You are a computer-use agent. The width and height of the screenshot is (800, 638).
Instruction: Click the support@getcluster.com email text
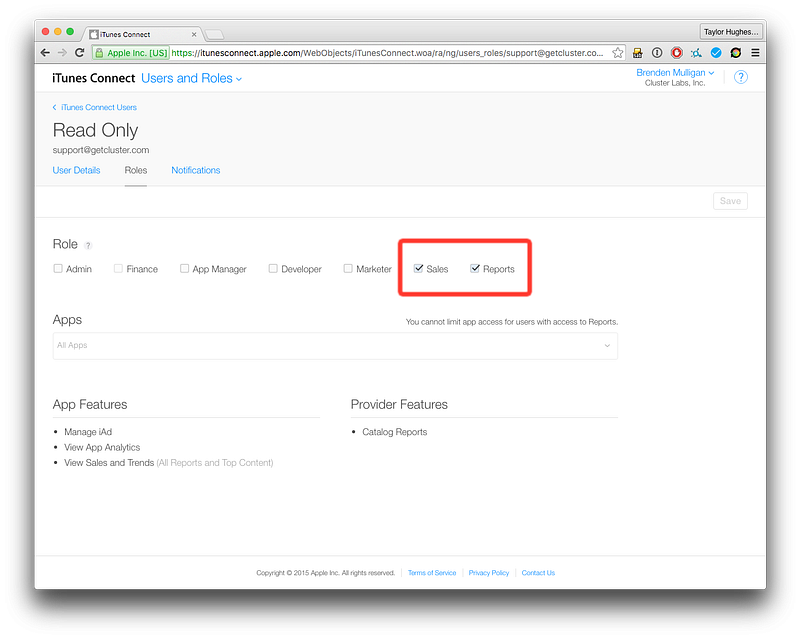pos(101,150)
